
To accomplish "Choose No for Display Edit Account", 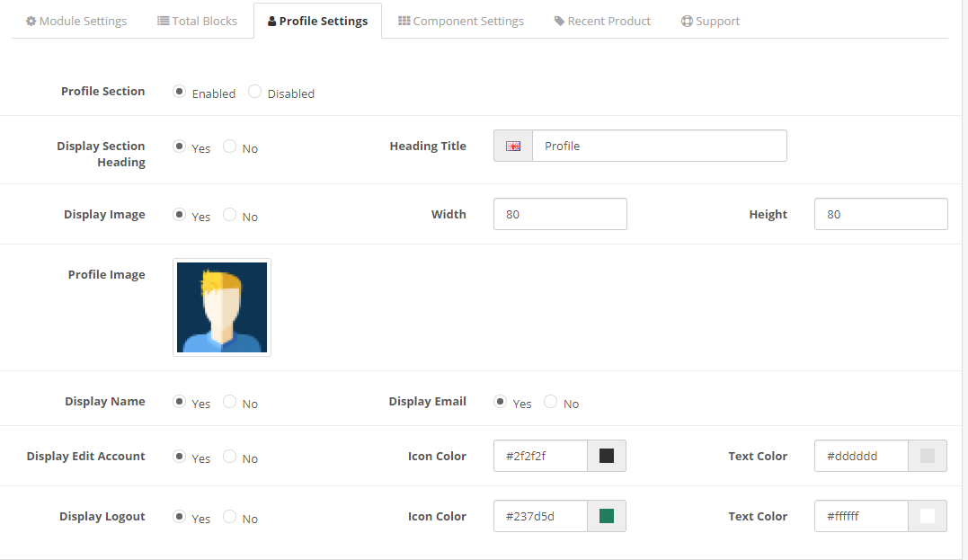I will (230, 457).
